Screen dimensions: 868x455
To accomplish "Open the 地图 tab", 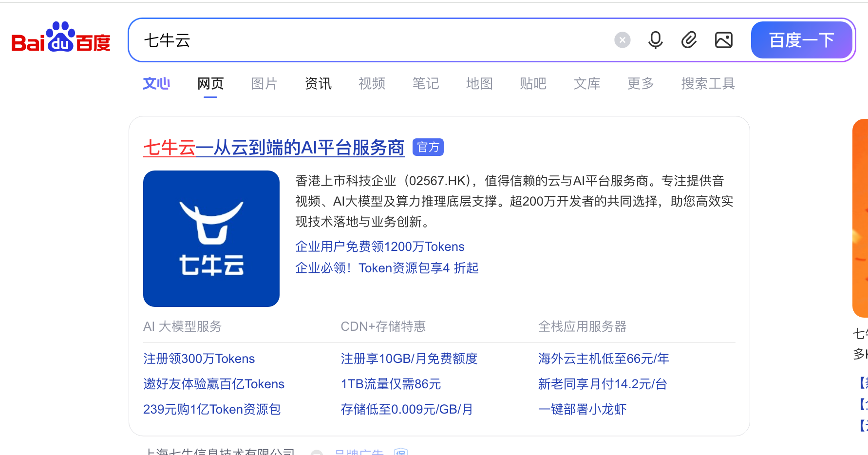I will coord(479,83).
